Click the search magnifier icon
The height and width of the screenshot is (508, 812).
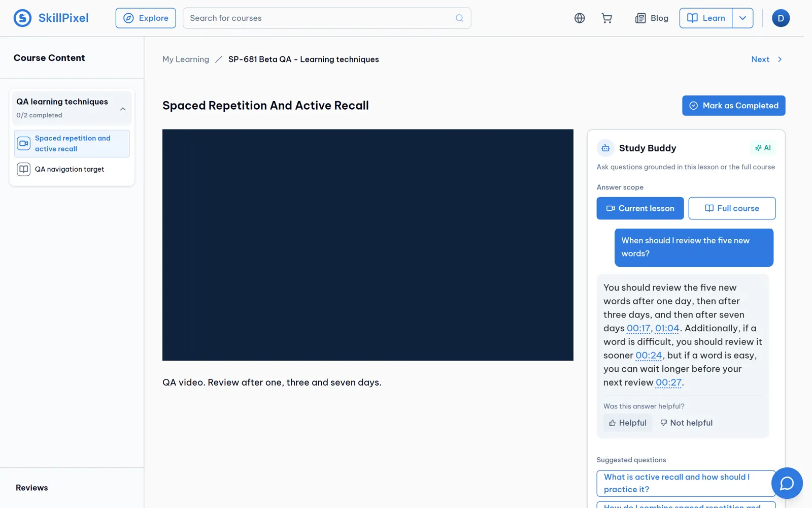pyautogui.click(x=459, y=18)
